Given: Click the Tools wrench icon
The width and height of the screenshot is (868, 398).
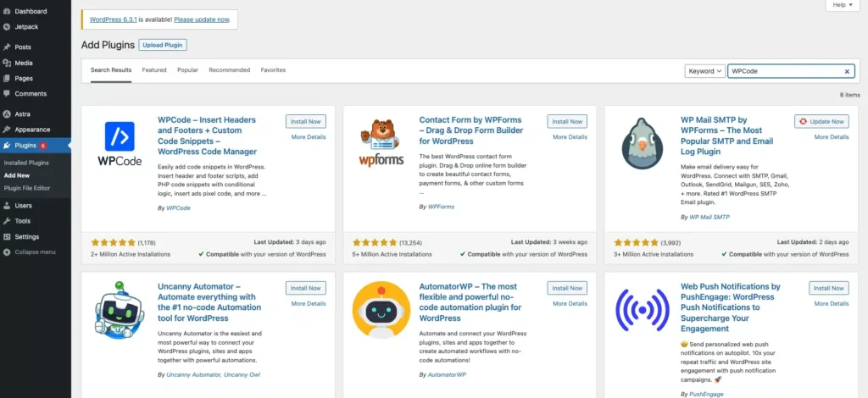Looking at the screenshot, I should (x=7, y=221).
